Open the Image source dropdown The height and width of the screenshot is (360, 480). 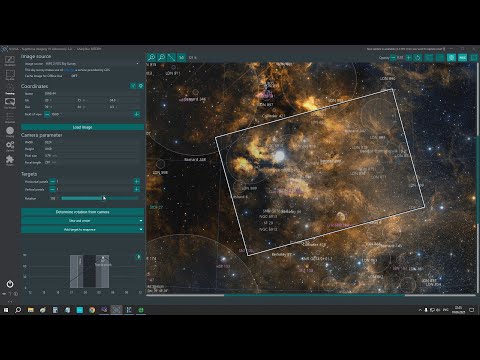[x=92, y=63]
